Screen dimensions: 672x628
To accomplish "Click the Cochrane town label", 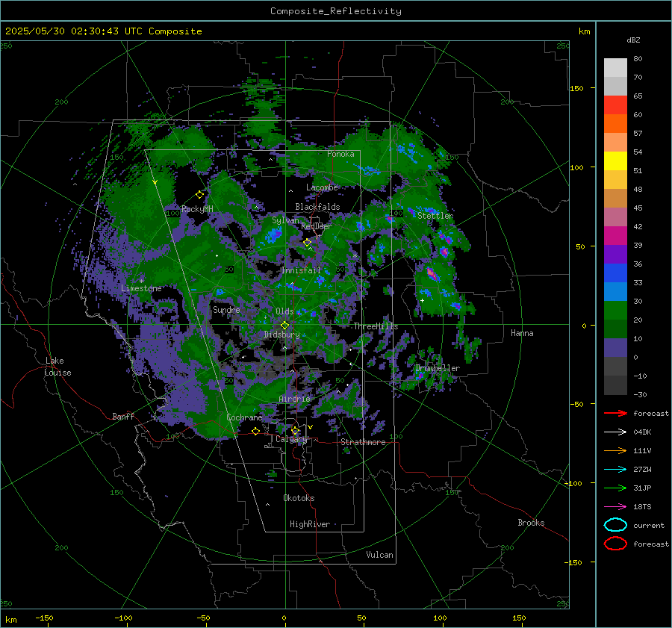I will (244, 417).
